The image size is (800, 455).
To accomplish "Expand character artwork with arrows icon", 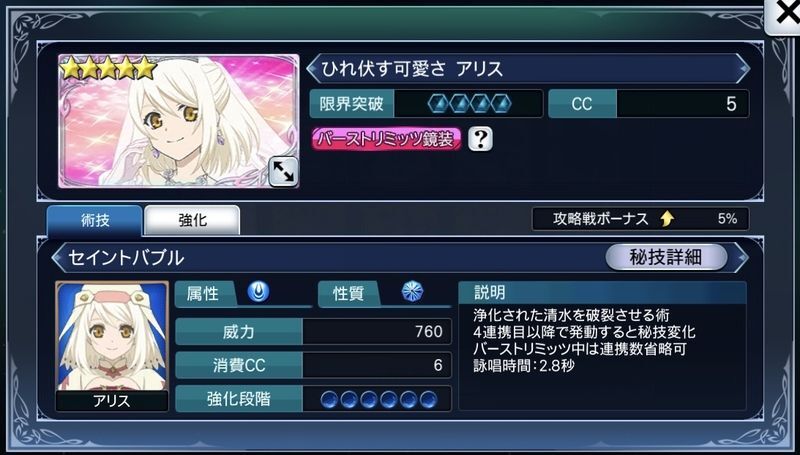I will 284,172.
